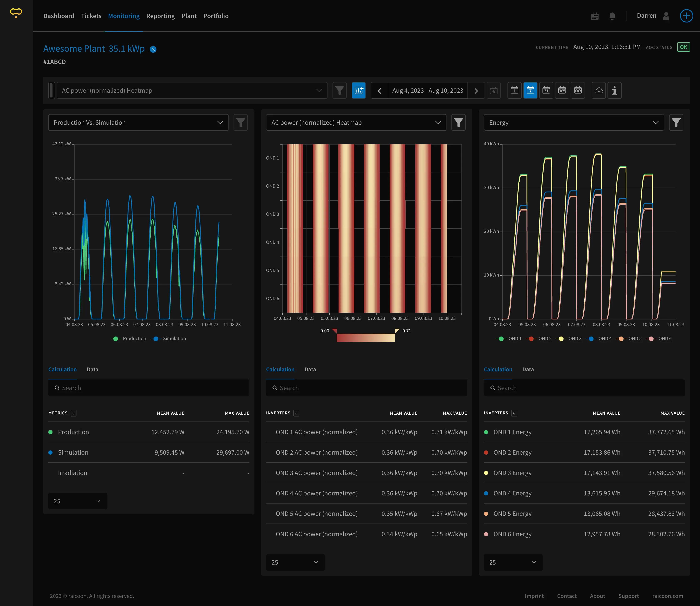This screenshot has width=700, height=606.
Task: Open the Portfolio menu
Action: click(x=216, y=16)
